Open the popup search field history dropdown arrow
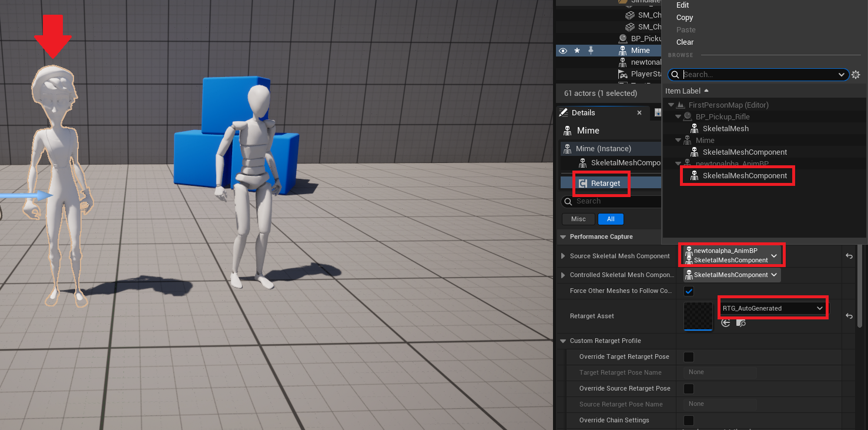Viewport: 868px width, 430px height. point(842,75)
